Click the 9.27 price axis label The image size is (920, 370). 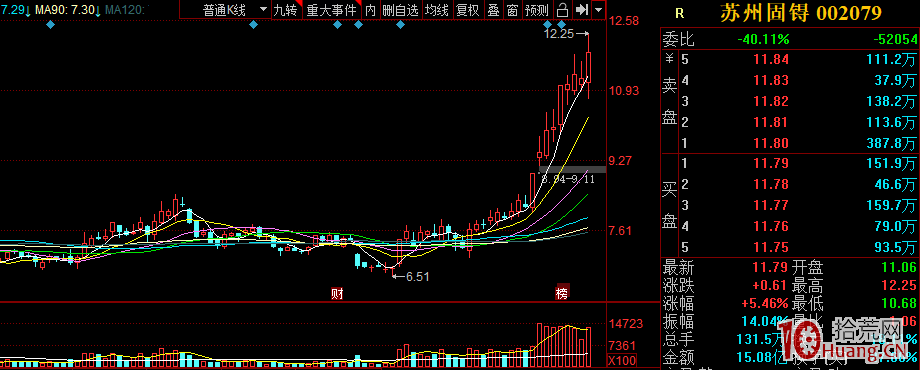[x=621, y=160]
